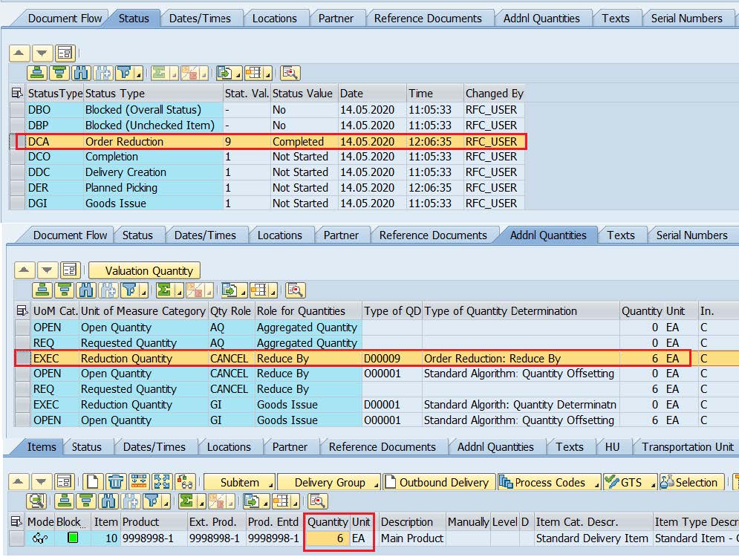Click the Outbound Delivery button
Image resolution: width=739 pixels, height=560 pixels.
[x=438, y=482]
